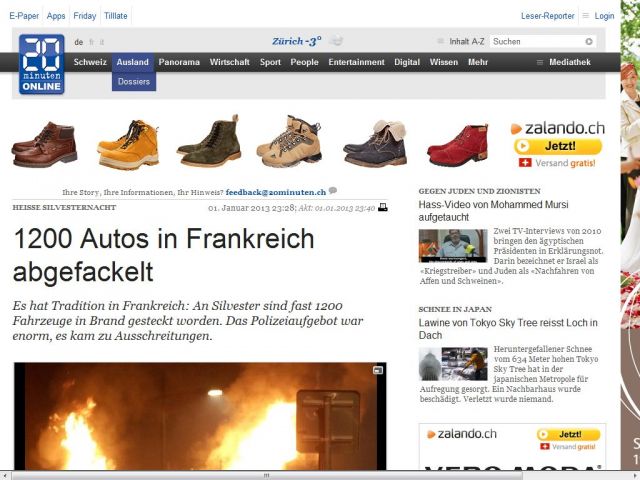Click the Swiss flag Versand gratis icon
The width and height of the screenshot is (640, 480).
(525, 163)
